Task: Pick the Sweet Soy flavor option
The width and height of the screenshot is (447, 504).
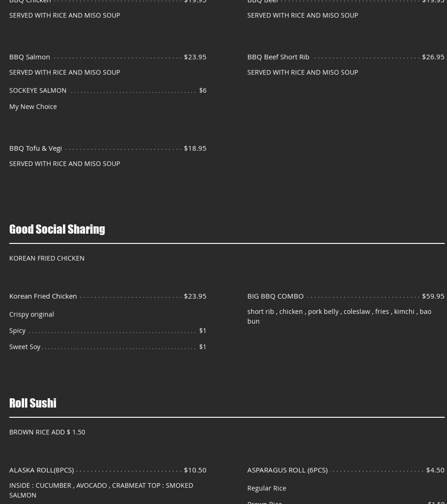Action: click(x=25, y=347)
